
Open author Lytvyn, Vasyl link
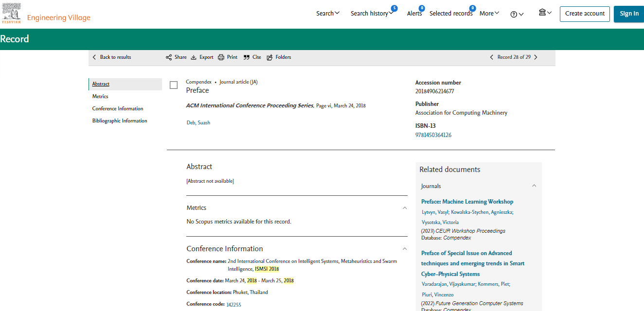[x=434, y=212]
